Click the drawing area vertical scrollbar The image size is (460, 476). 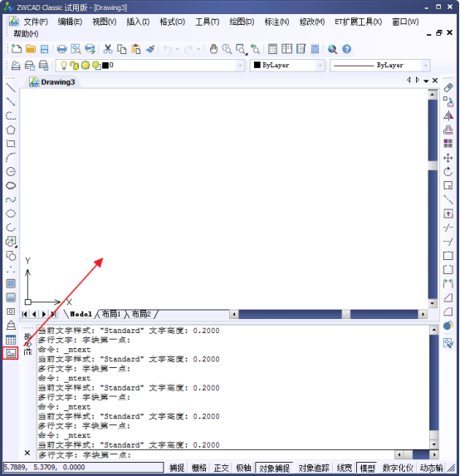coord(433,199)
